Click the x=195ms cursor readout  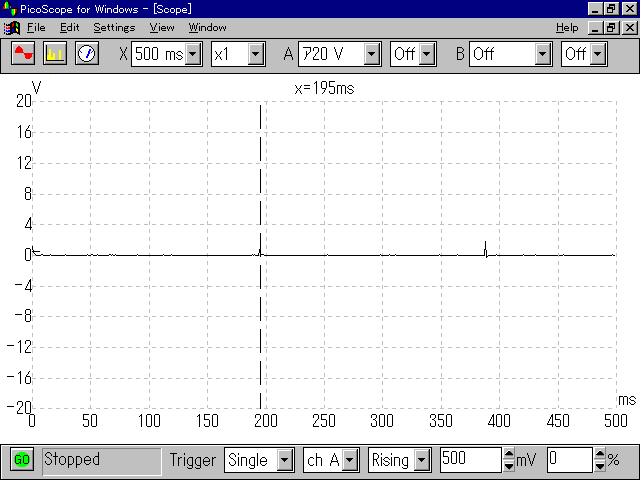324,88
